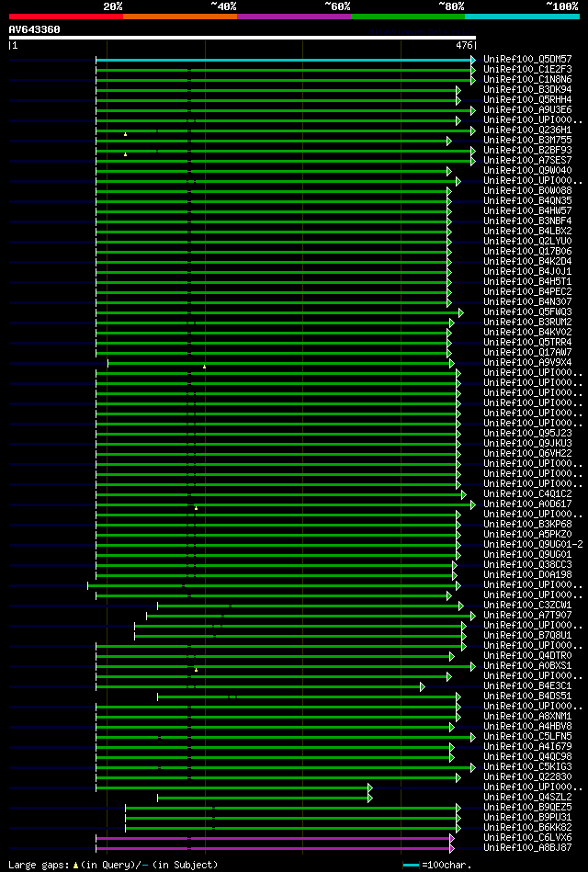Click the purple ~60% legend color bar
The image size is (588, 872).
(x=294, y=17)
